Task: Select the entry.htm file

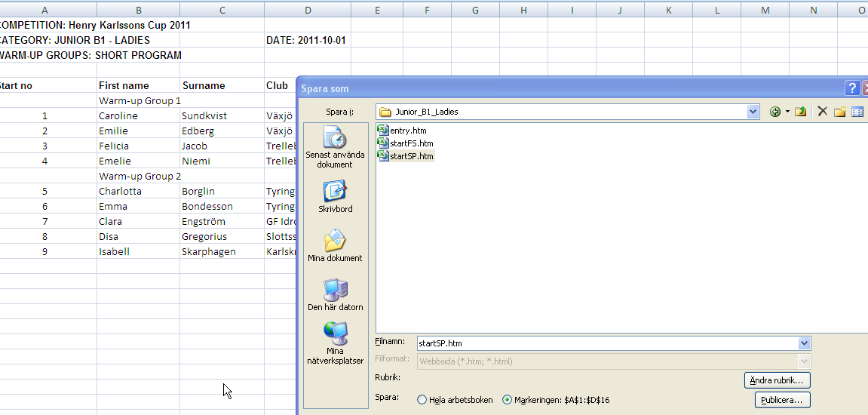Action: (x=402, y=131)
